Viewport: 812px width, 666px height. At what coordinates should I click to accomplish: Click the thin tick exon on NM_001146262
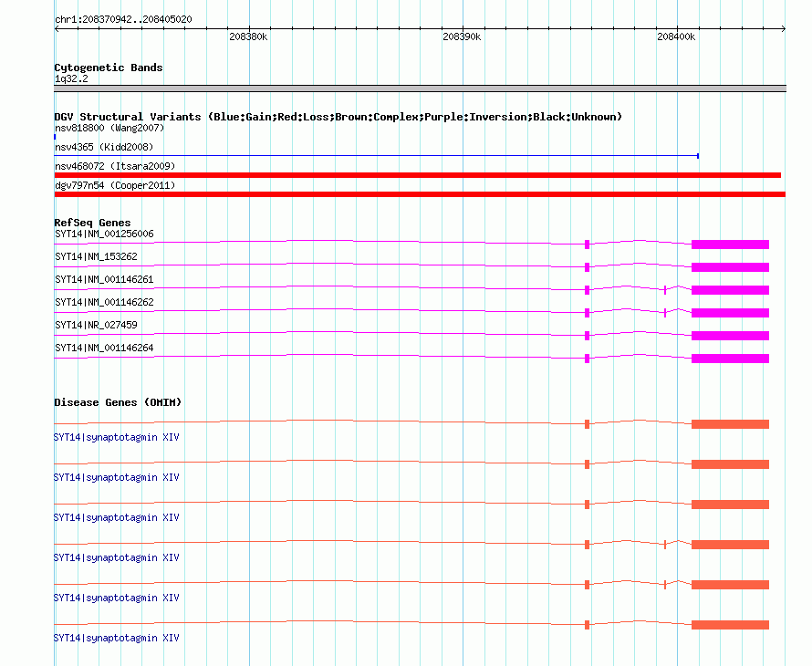click(x=665, y=313)
